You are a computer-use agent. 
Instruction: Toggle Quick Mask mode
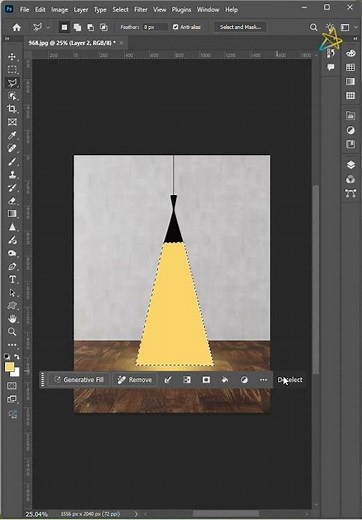coord(12,386)
